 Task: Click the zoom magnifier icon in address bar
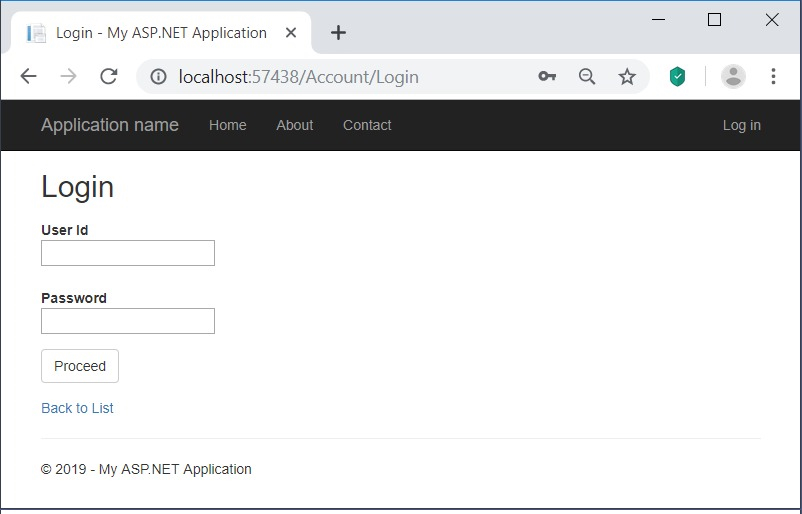pyautogui.click(x=587, y=77)
